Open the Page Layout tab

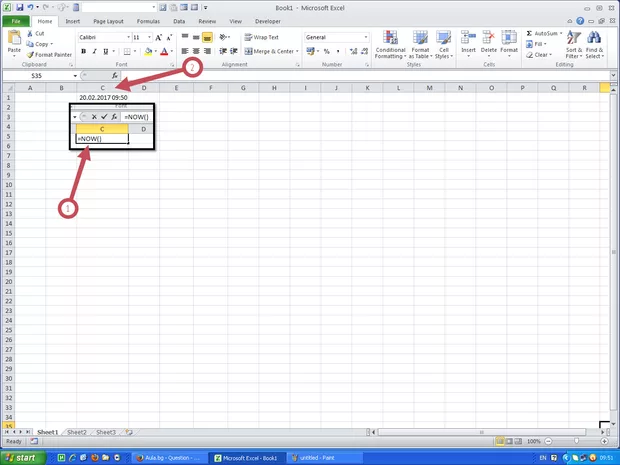point(107,20)
